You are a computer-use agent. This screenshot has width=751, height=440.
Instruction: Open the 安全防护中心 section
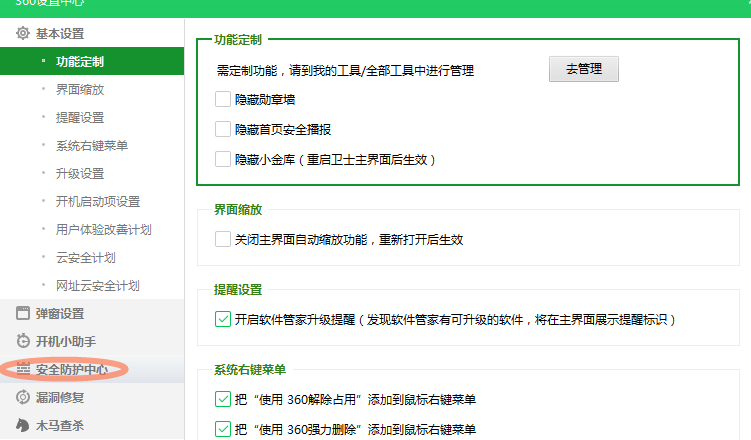[x=92, y=369]
